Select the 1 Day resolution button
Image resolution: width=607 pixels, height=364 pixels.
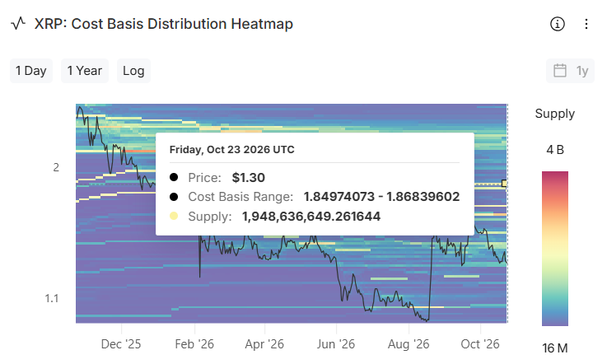click(31, 71)
